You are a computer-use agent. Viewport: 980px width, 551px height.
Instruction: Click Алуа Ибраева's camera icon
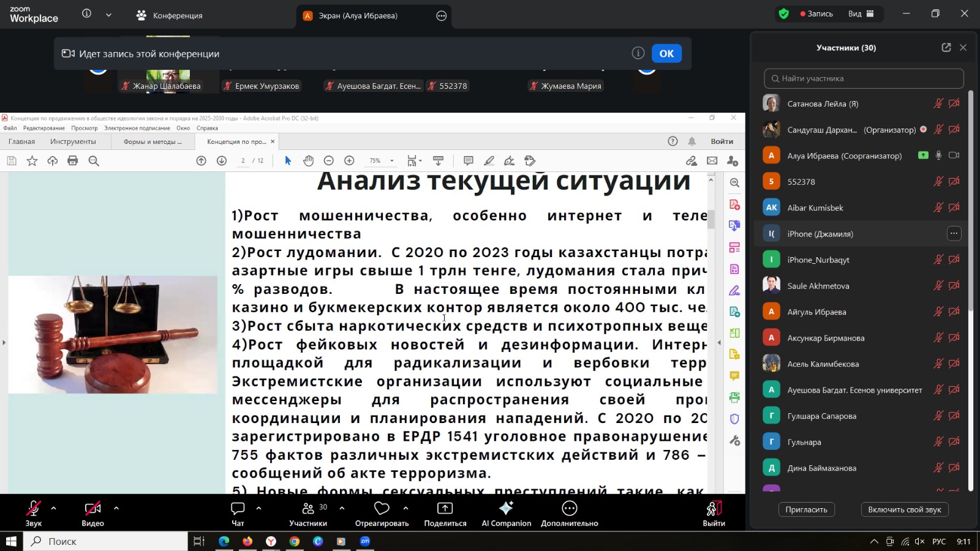click(954, 156)
